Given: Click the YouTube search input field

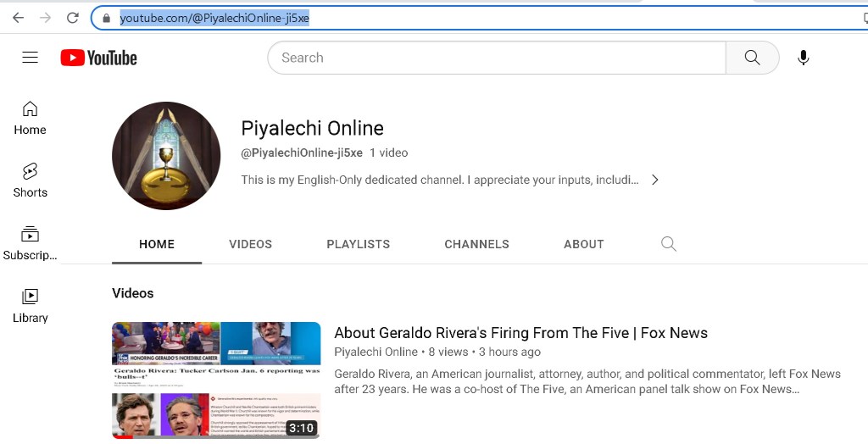Looking at the screenshot, I should (496, 58).
